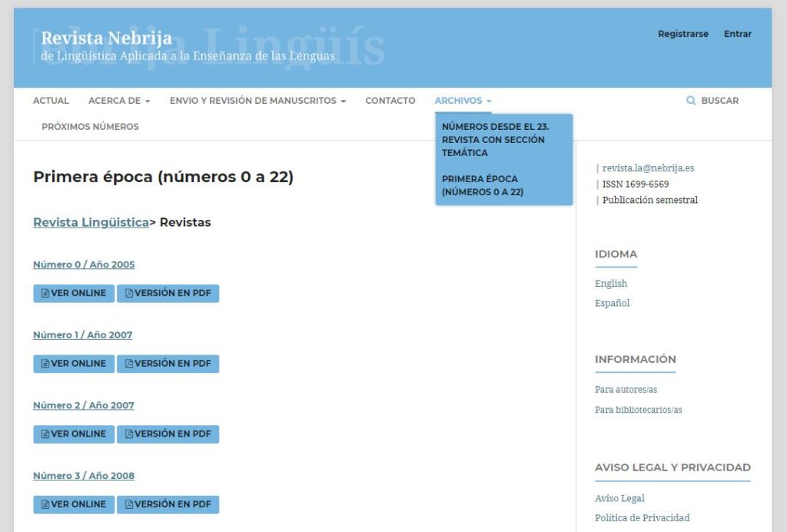Collapse the Archivos dropdown menu

click(x=463, y=101)
